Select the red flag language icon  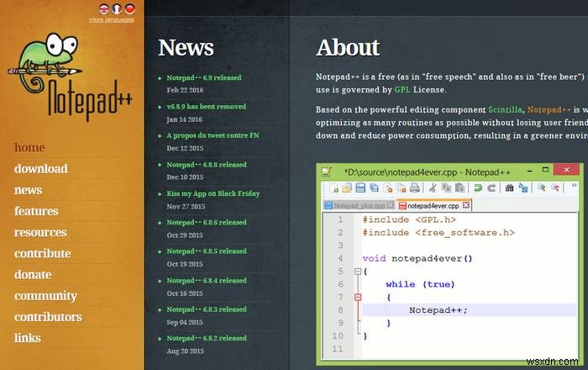click(129, 8)
